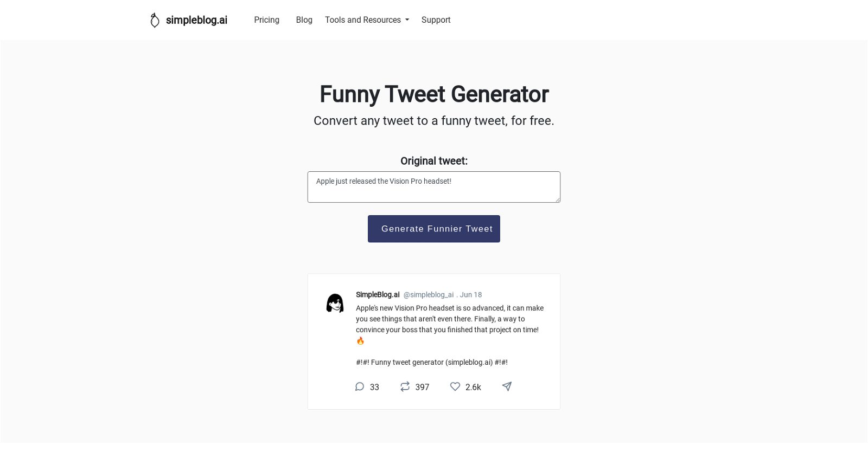Click the share paper-plane icon on the tweet
The height and width of the screenshot is (452, 868).
[x=507, y=386]
